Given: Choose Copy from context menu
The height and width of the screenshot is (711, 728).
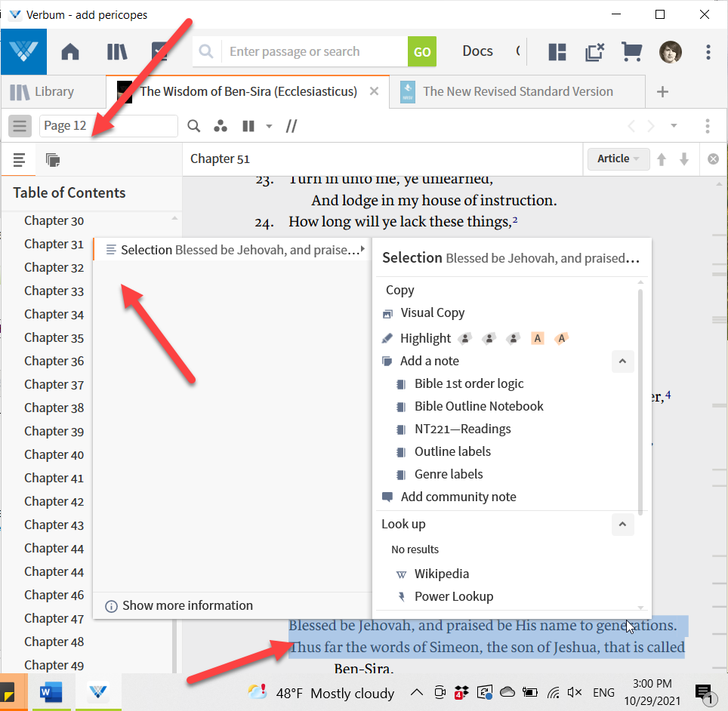Looking at the screenshot, I should tap(399, 290).
